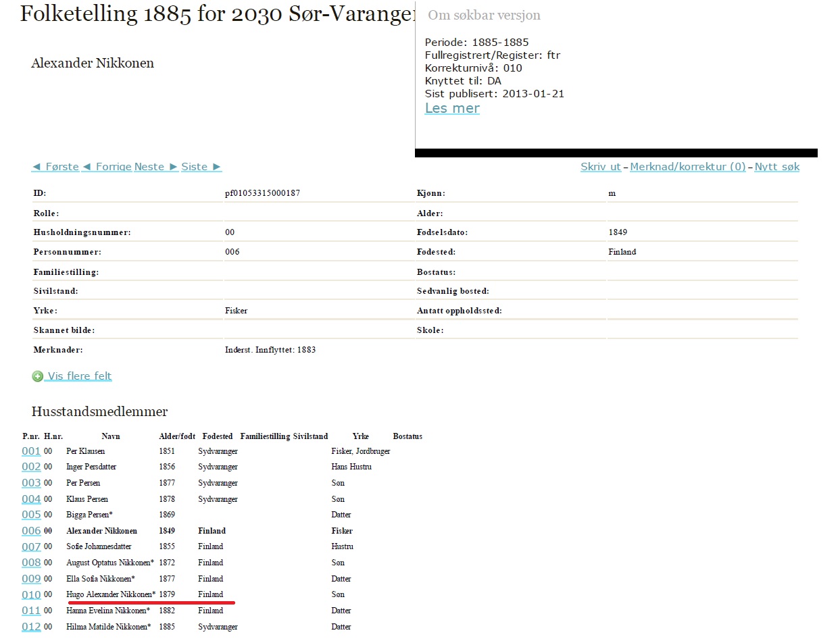Expand more fields via Vis flere felt
Screen dimensions: 840x641
point(79,376)
